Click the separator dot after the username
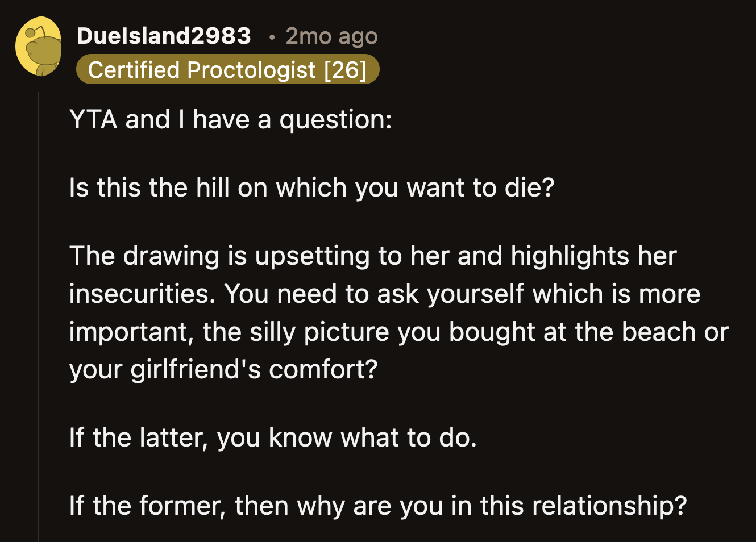Screen dimensions: 756x542 273,37
